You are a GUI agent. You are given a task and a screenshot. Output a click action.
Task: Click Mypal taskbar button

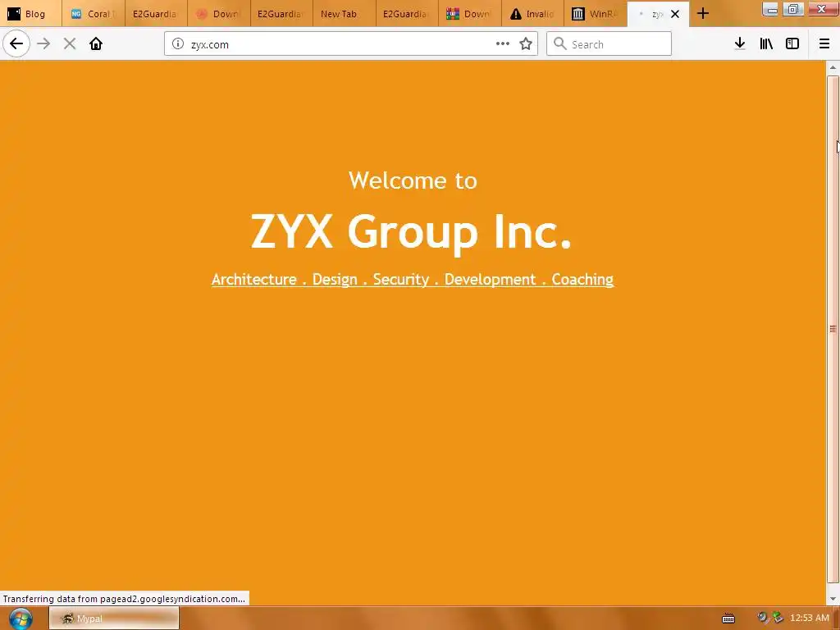click(x=114, y=619)
